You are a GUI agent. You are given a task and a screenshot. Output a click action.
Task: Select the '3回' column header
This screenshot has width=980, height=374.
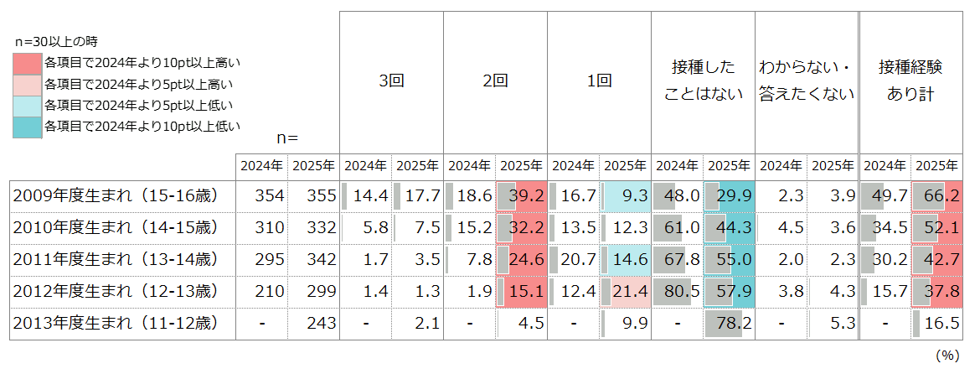click(x=392, y=81)
